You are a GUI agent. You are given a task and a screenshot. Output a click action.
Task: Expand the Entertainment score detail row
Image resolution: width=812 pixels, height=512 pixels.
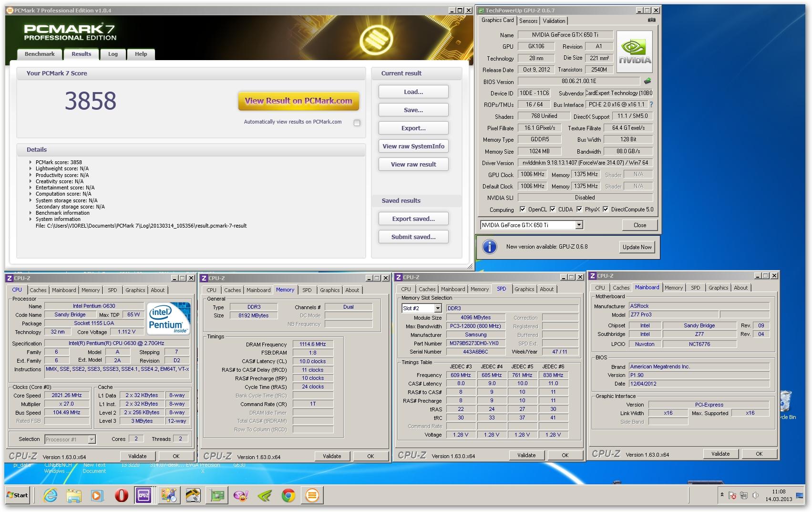point(31,188)
